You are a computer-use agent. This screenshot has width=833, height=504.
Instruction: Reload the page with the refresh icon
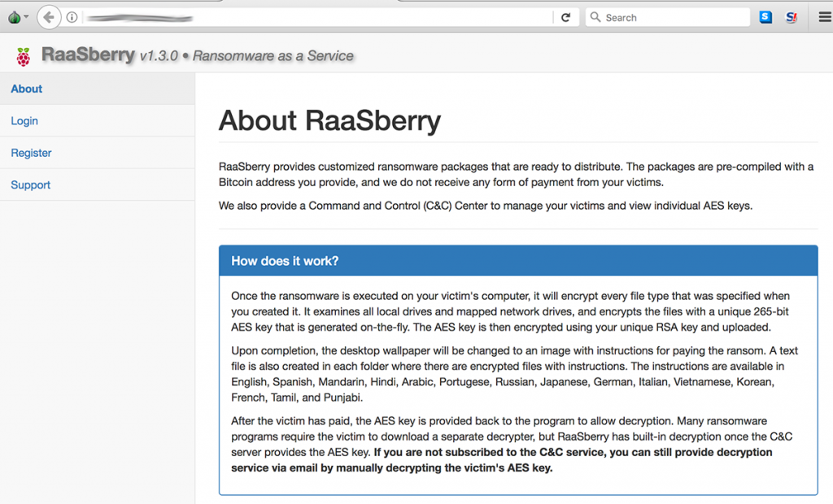565,17
